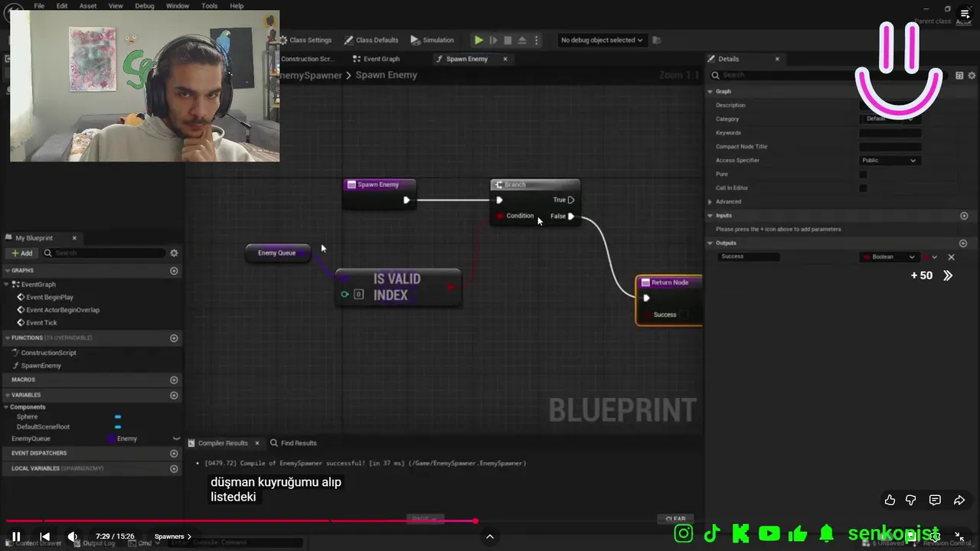Open the Access Specifier Public dropdown
This screenshot has height=551, width=980.
point(889,160)
